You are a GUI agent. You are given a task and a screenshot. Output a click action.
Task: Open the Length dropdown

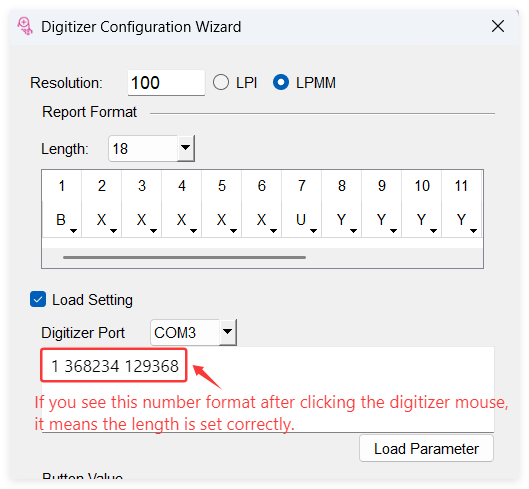(x=186, y=148)
